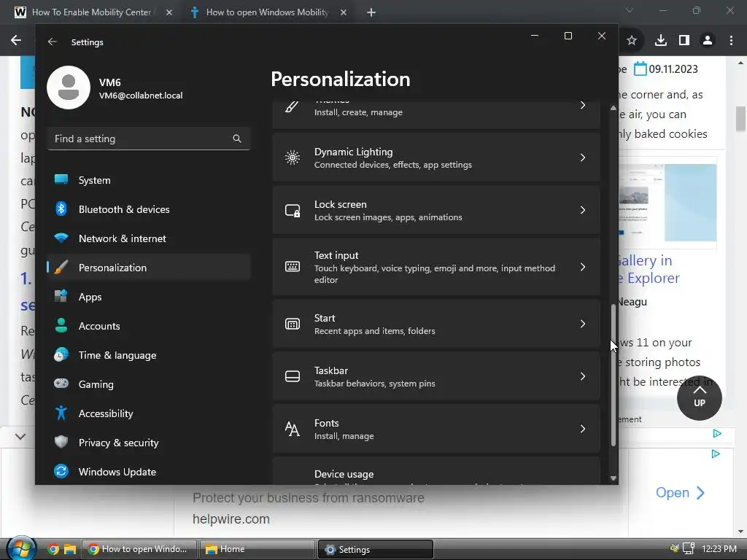Open the Apps settings category
This screenshot has width=747, height=560.
pos(149,297)
